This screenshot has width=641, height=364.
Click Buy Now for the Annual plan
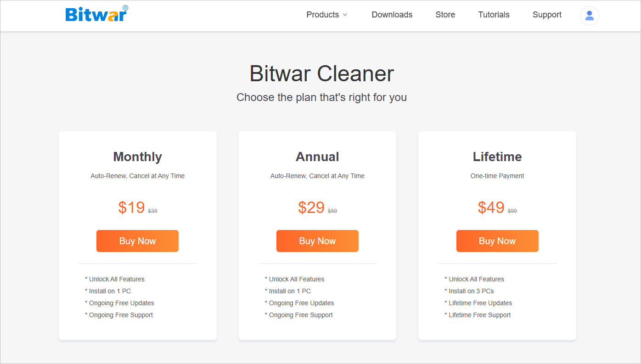tap(317, 241)
